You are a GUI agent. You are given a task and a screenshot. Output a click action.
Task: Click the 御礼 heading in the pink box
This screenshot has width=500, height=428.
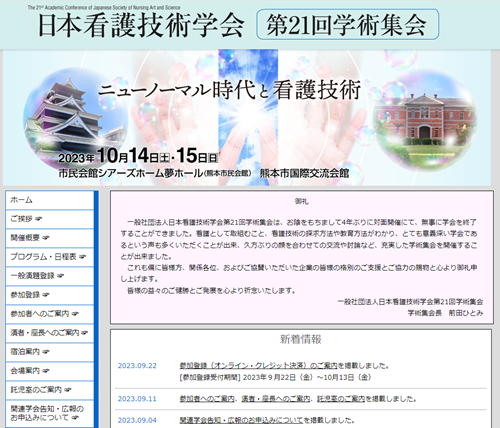point(302,201)
